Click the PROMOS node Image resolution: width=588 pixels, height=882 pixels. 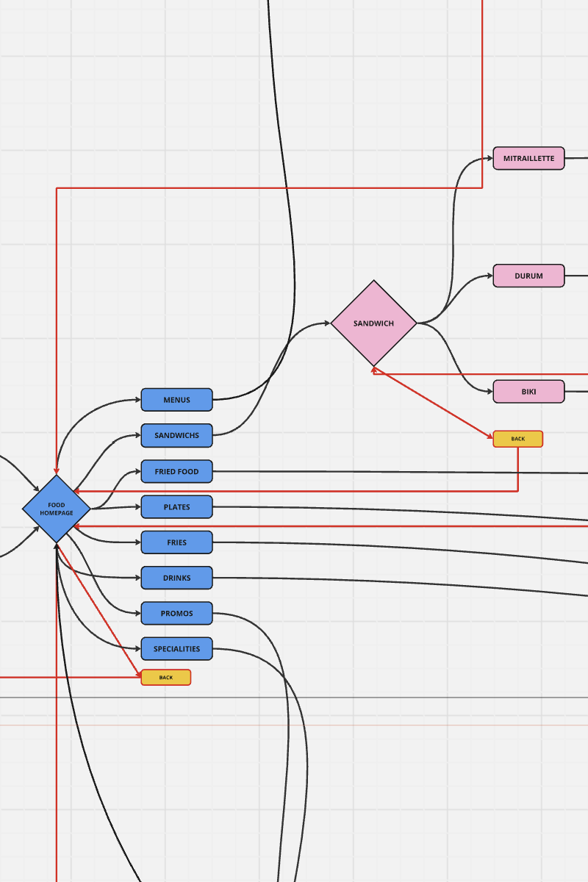pos(176,613)
